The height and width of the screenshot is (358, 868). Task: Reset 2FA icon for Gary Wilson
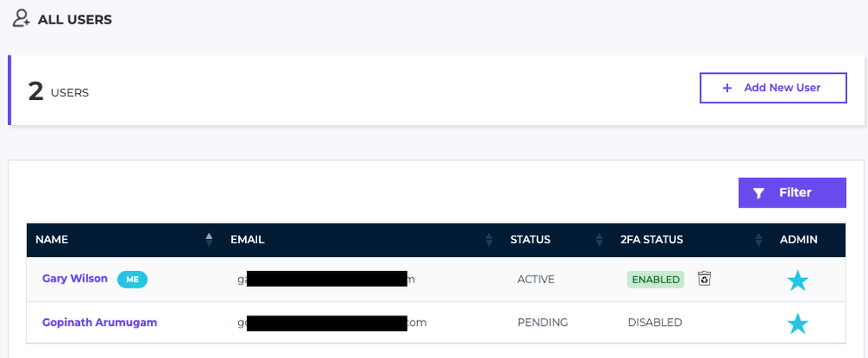[705, 279]
